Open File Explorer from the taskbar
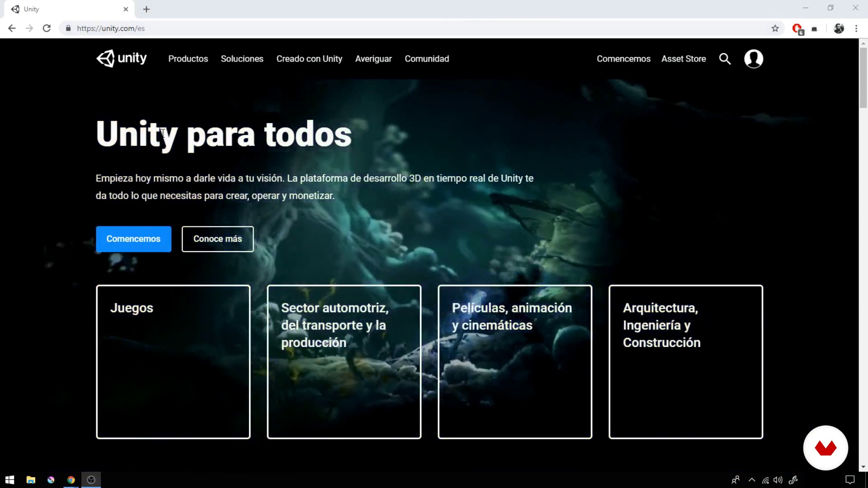Screen dimensions: 868x488 31,479
